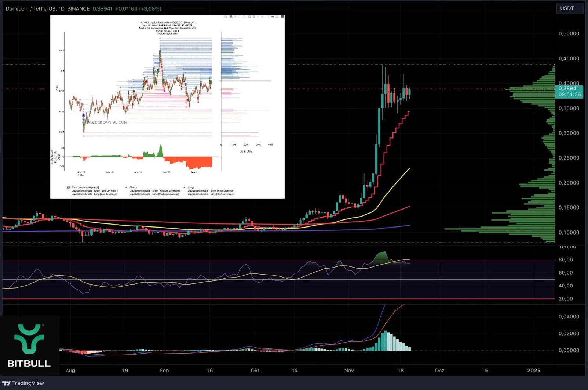Click the 2025 label on time axis

(x=534, y=371)
